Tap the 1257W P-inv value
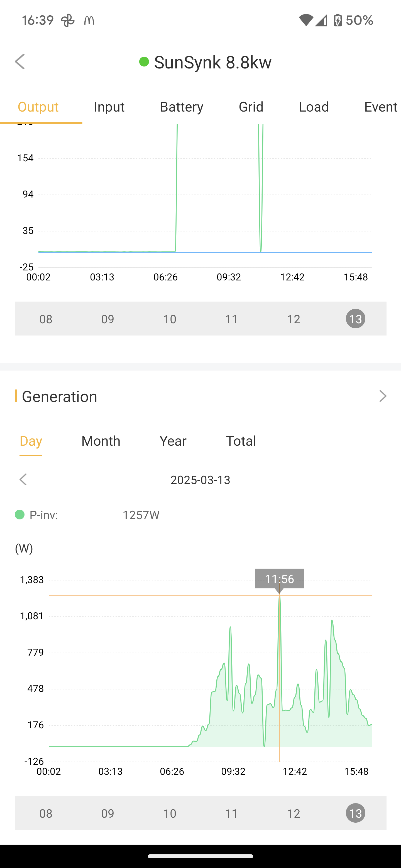The height and width of the screenshot is (868, 401). [x=141, y=515]
